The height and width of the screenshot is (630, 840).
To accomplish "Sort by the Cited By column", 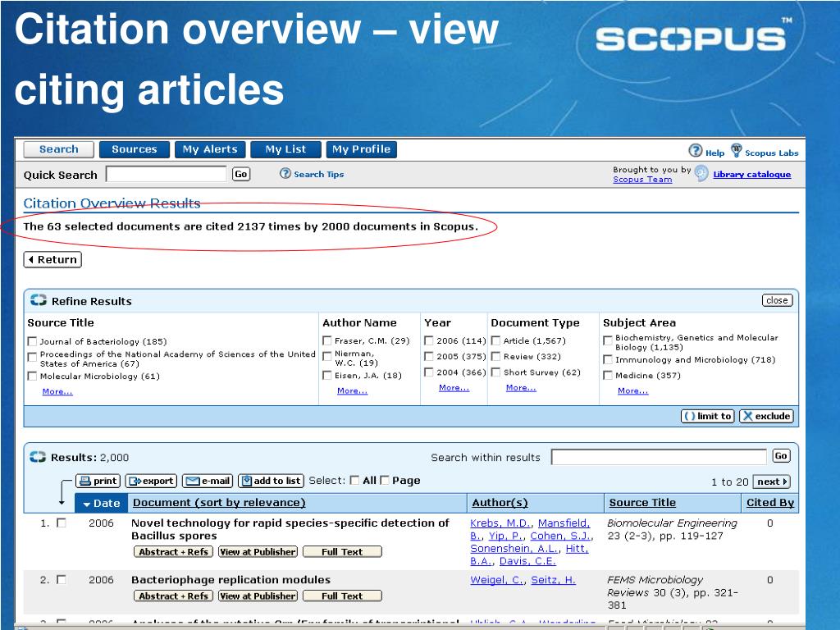I will 770,503.
